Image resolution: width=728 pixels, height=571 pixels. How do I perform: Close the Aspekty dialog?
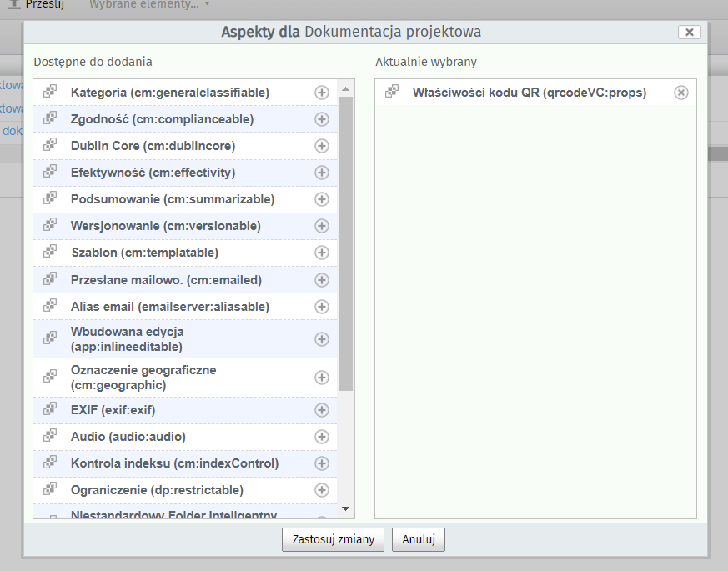tap(689, 32)
